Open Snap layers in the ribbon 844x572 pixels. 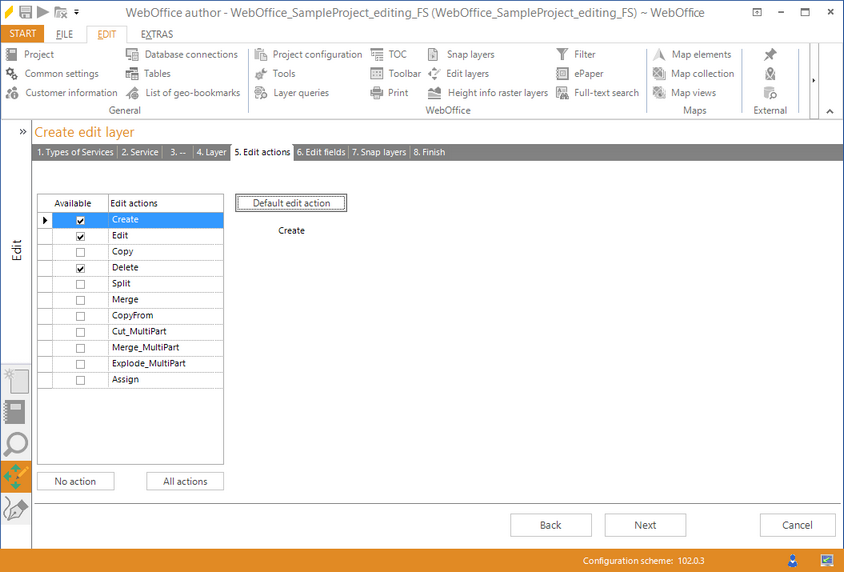[x=461, y=54]
